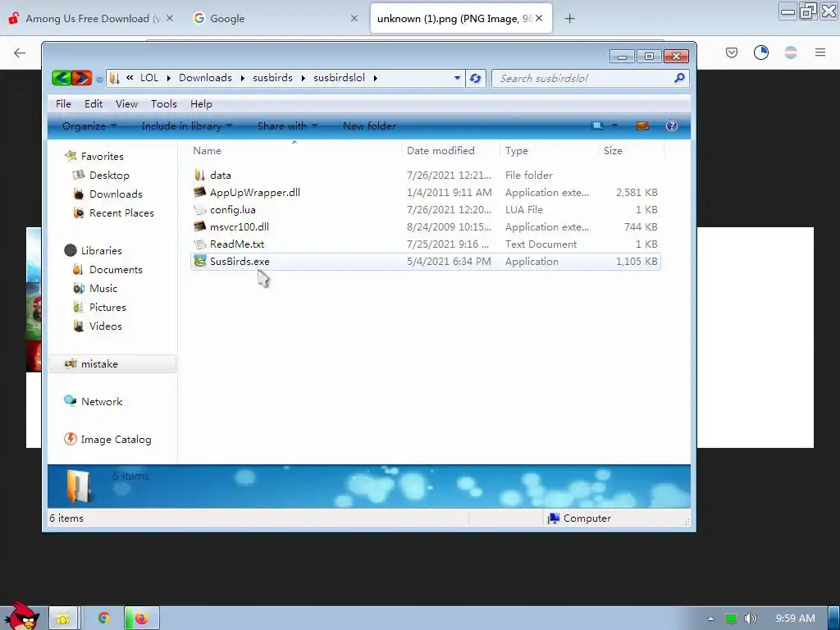The width and height of the screenshot is (840, 630).
Task: Sort by the Type column header
Action: [549, 151]
